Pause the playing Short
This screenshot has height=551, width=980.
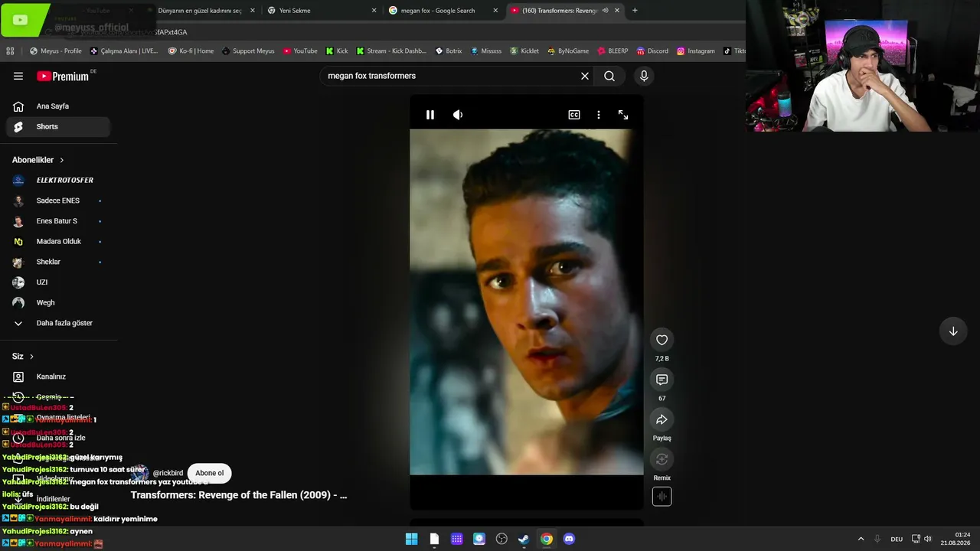click(430, 115)
